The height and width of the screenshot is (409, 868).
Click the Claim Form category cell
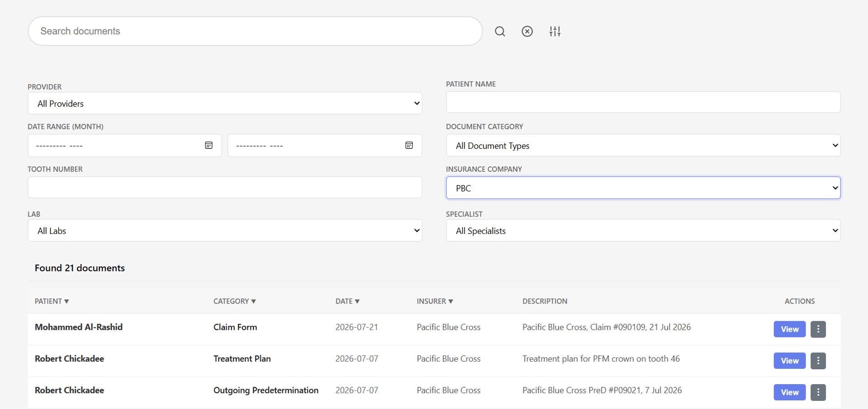coord(235,327)
